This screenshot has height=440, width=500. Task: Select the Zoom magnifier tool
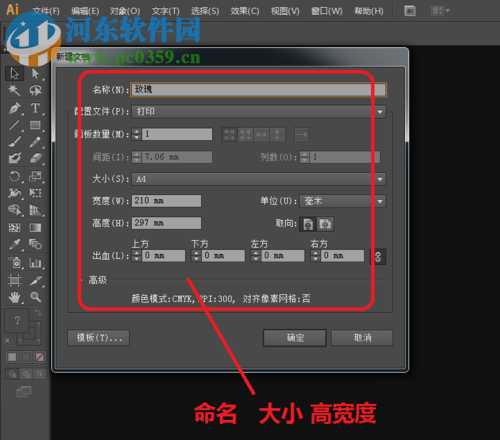click(35, 297)
